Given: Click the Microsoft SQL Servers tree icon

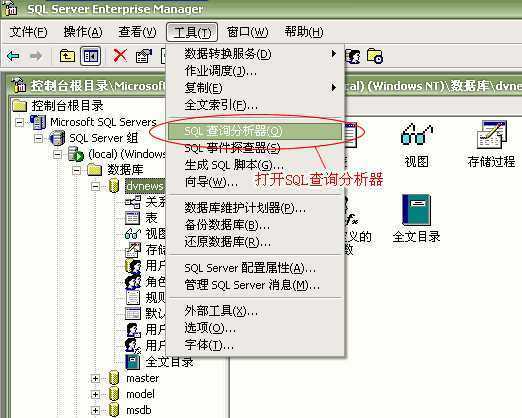Looking at the screenshot, I should pos(38,122).
